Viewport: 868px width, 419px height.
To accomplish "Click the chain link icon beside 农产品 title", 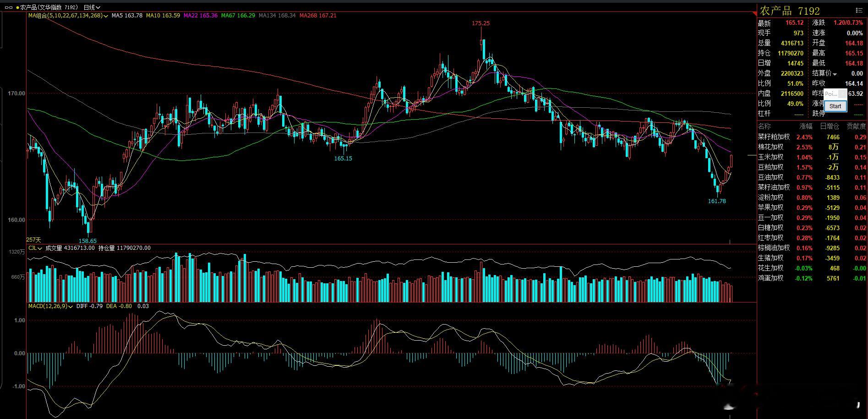I will 8,7.
